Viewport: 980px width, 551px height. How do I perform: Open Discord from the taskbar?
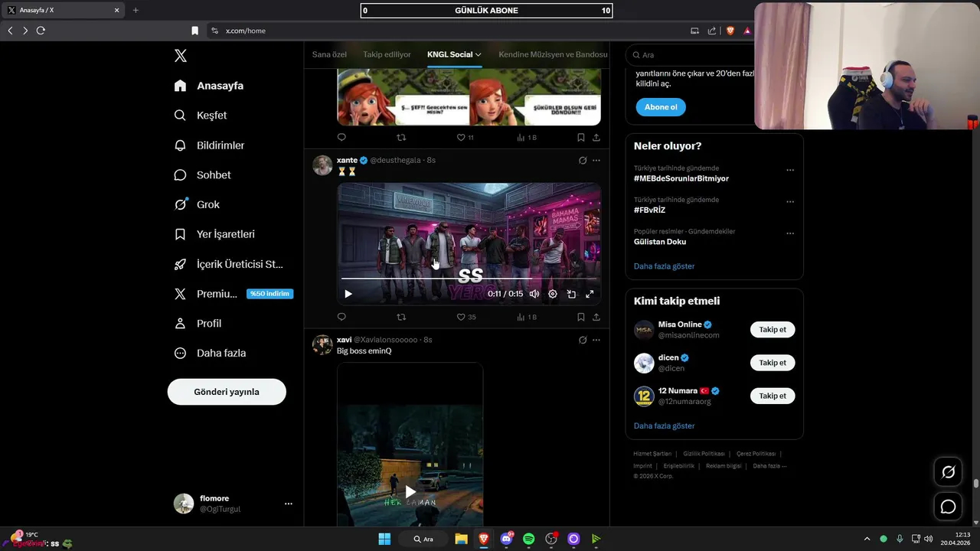tap(506, 539)
